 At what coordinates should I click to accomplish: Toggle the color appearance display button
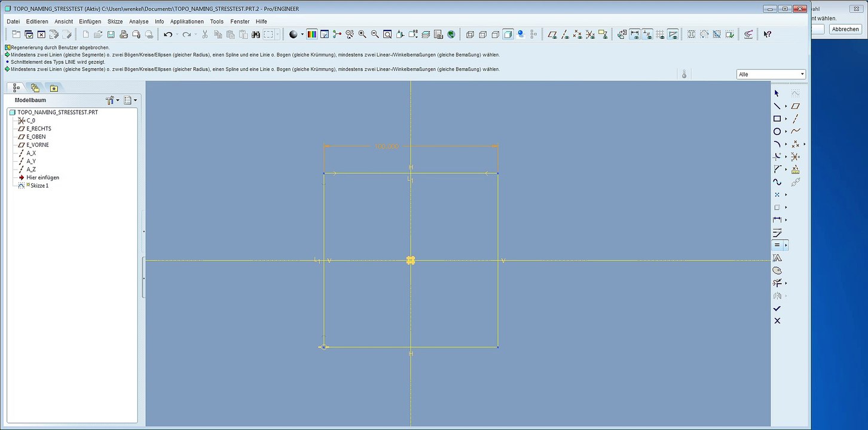point(311,35)
